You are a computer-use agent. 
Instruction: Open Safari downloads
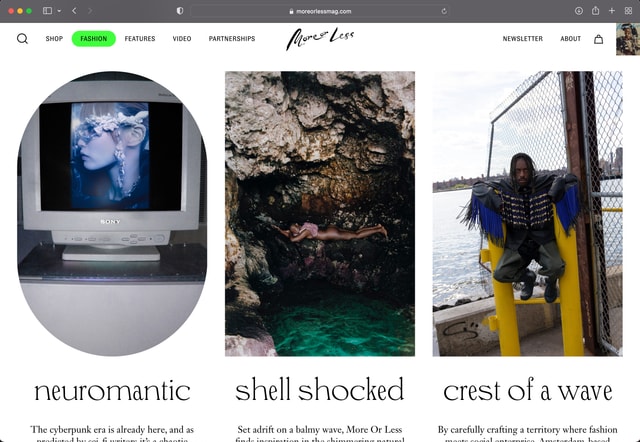[x=579, y=10]
